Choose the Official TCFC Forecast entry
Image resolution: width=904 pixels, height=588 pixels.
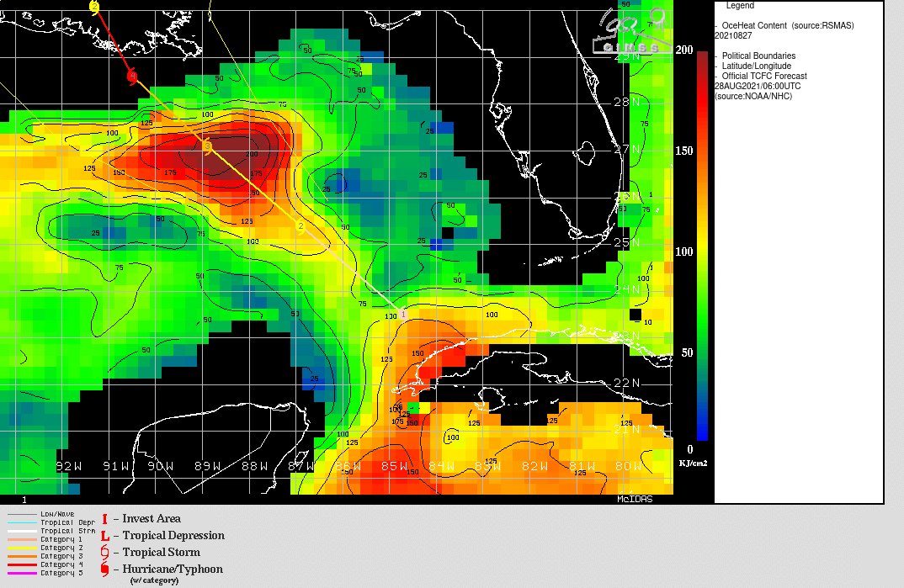(x=763, y=77)
